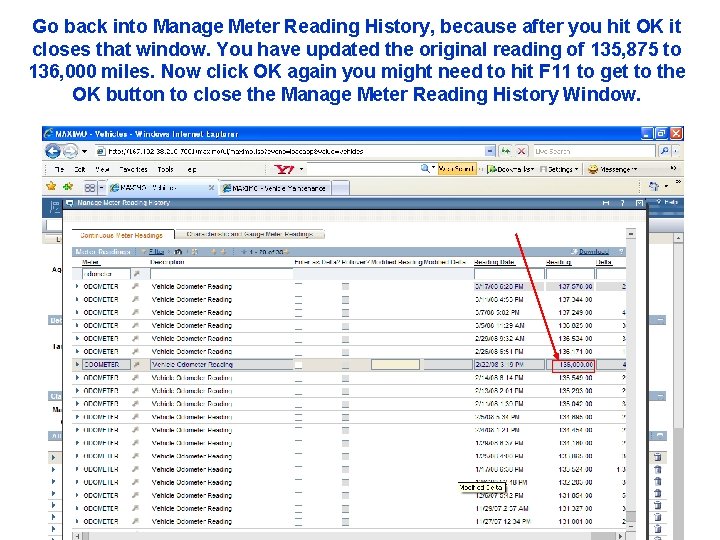The width and height of the screenshot is (720, 540).
Task: Toggle Rollover checkbox in 131,001.00 row
Action: pos(345,522)
